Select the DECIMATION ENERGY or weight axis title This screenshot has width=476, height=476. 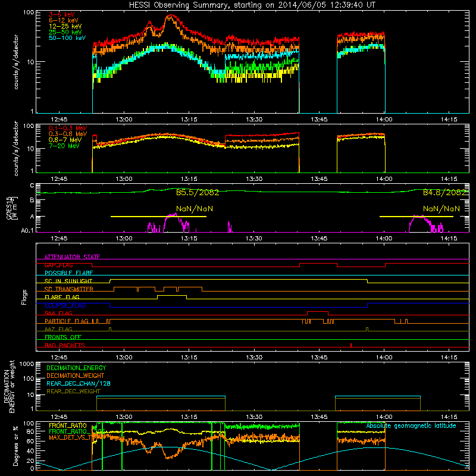9,387
